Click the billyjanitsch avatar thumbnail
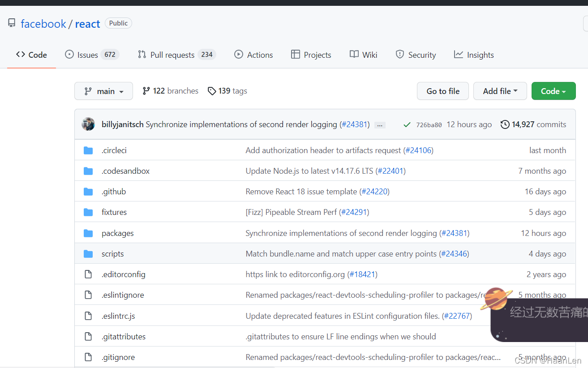The image size is (588, 368). point(88,124)
